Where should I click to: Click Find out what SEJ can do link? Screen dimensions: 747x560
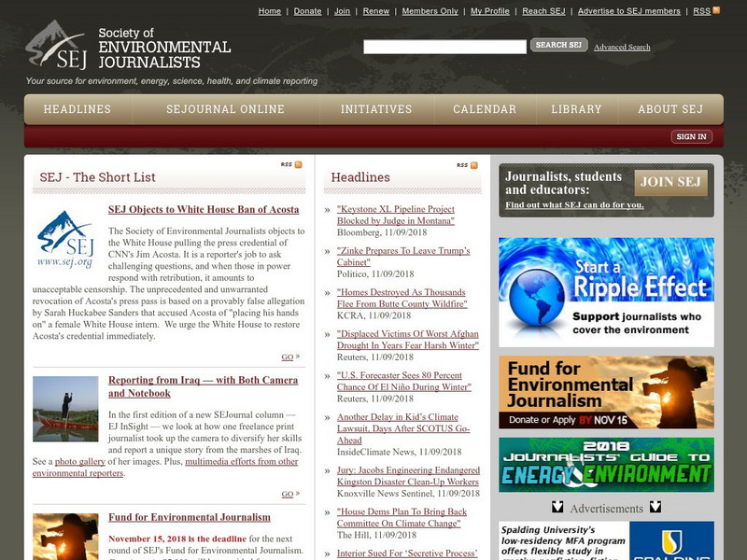pos(574,204)
